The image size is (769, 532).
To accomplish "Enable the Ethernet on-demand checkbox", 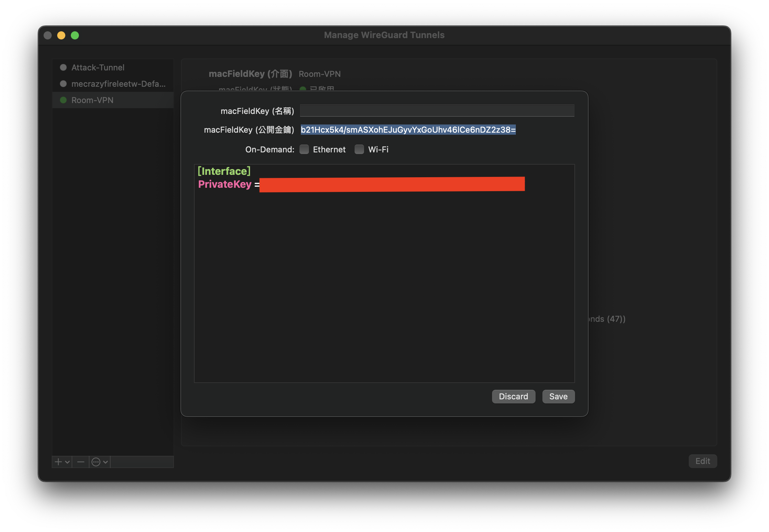I will (x=304, y=149).
